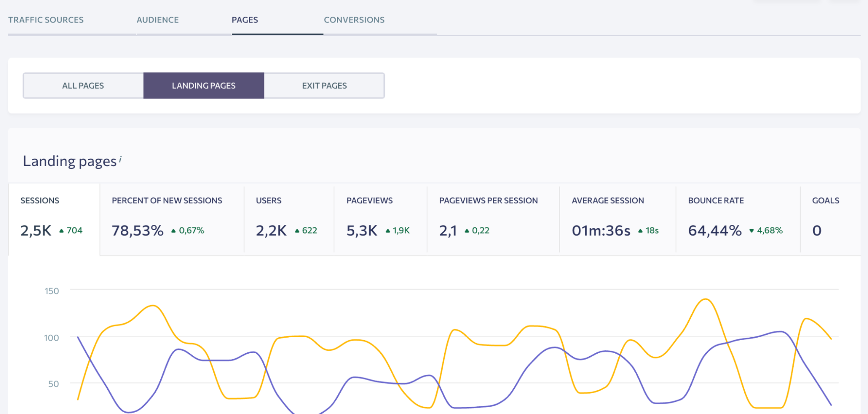Click the green up arrow next to 704
This screenshot has width=868, height=414.
coord(62,231)
